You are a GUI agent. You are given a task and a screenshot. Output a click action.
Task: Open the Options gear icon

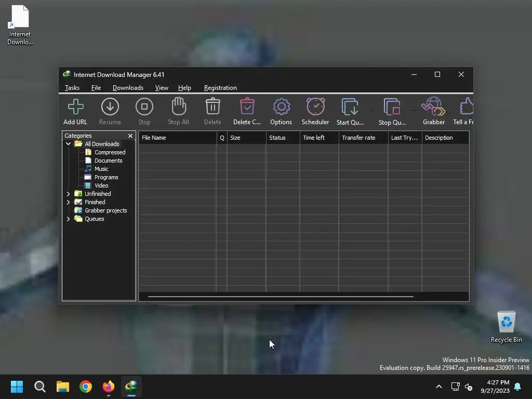point(281,107)
